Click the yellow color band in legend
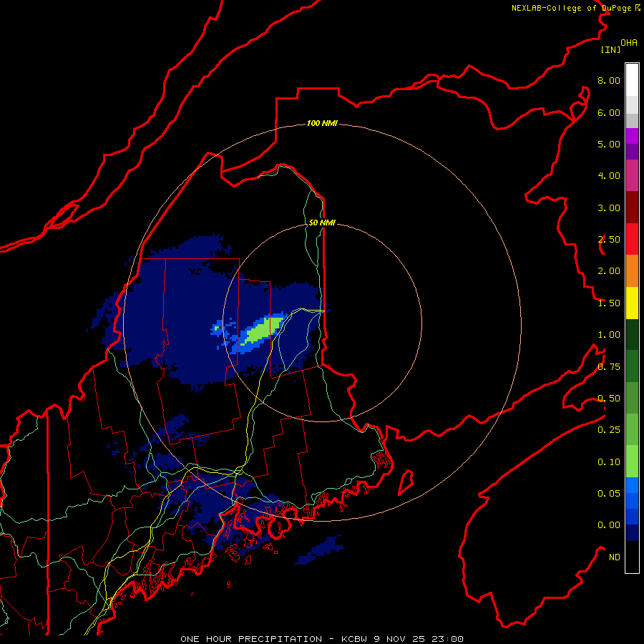Screen dimensions: 644x644 click(x=632, y=303)
